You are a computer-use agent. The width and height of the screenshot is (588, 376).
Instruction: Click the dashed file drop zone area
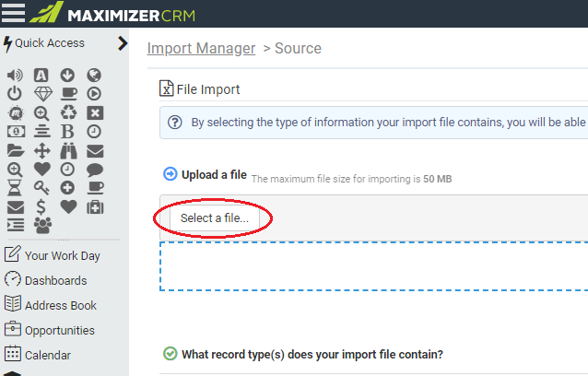[x=373, y=266]
